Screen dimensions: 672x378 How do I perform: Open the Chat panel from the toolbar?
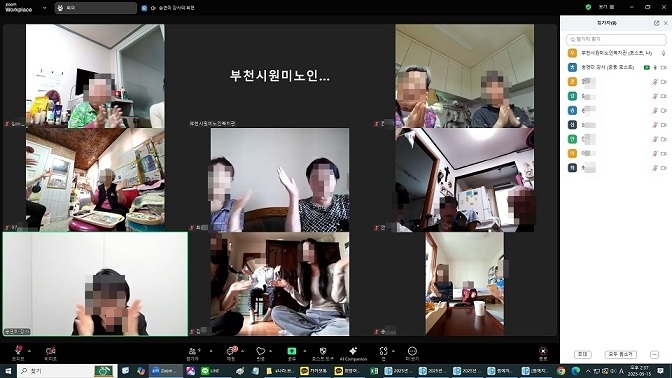pyautogui.click(x=231, y=353)
